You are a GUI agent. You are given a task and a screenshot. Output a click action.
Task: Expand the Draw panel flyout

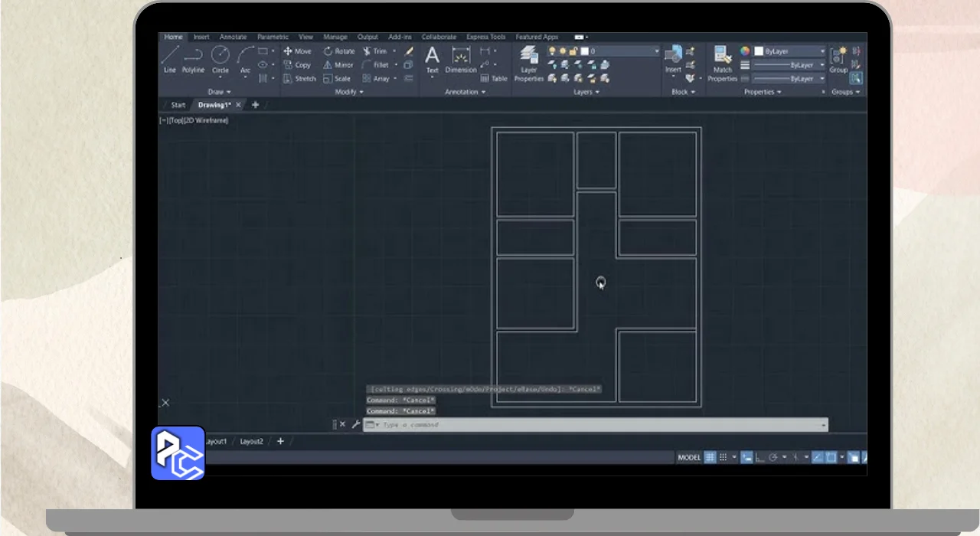coord(220,92)
